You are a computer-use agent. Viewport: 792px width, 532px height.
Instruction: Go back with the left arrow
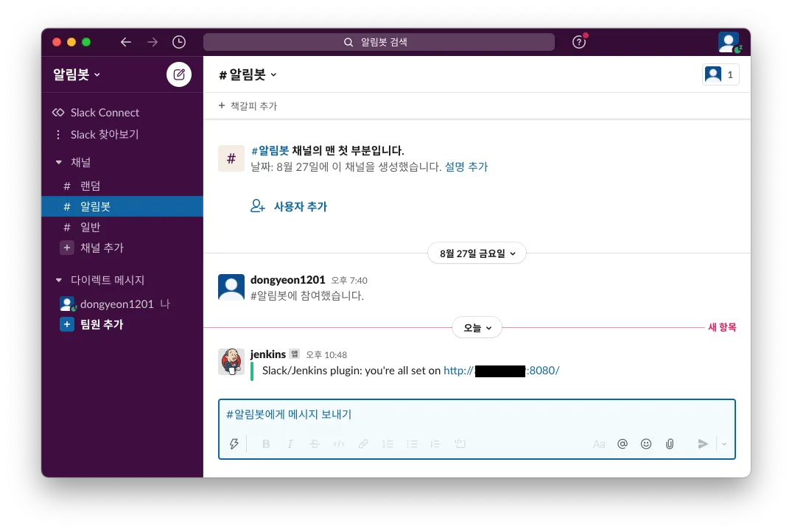click(x=126, y=42)
